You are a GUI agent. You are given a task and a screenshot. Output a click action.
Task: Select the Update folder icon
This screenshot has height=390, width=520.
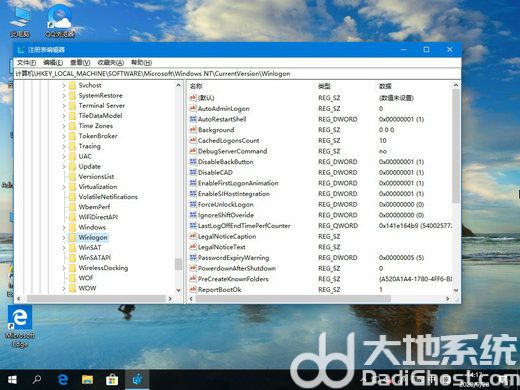point(72,167)
